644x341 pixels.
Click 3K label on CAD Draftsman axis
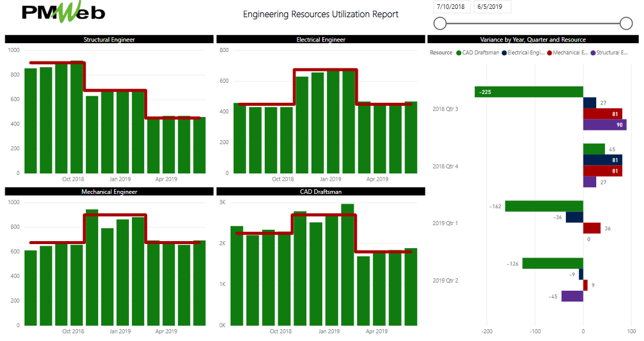[222, 202]
